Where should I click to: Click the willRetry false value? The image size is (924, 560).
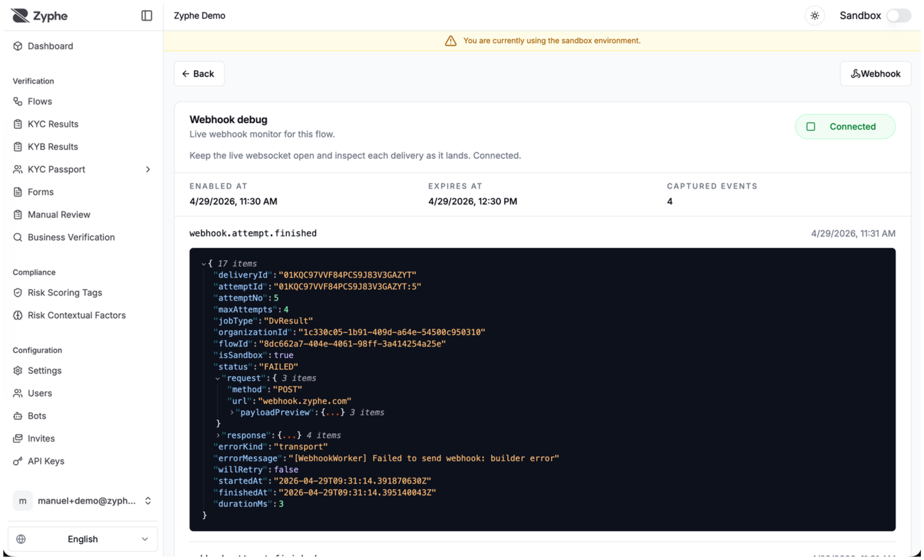tap(286, 470)
